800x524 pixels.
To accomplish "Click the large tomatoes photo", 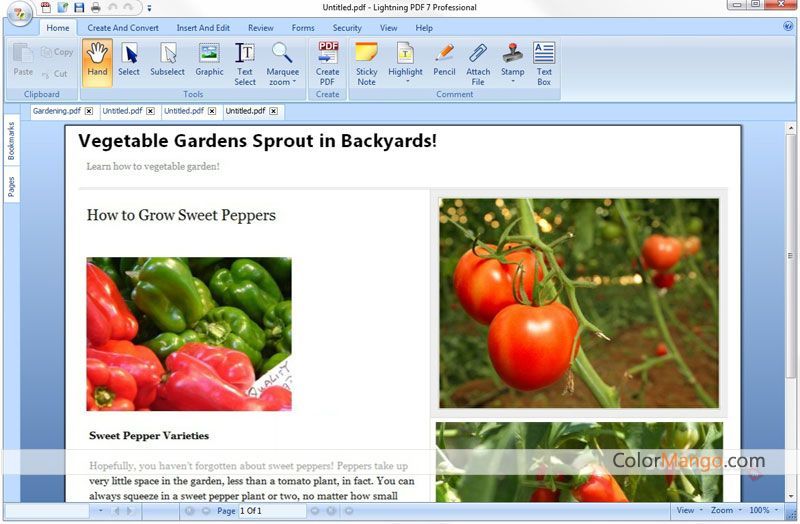I will point(579,303).
